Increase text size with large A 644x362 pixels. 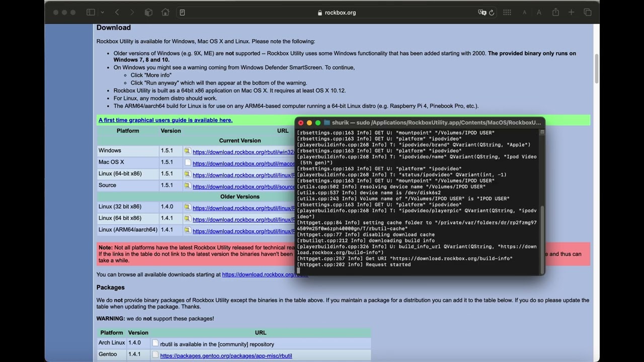[x=539, y=12]
